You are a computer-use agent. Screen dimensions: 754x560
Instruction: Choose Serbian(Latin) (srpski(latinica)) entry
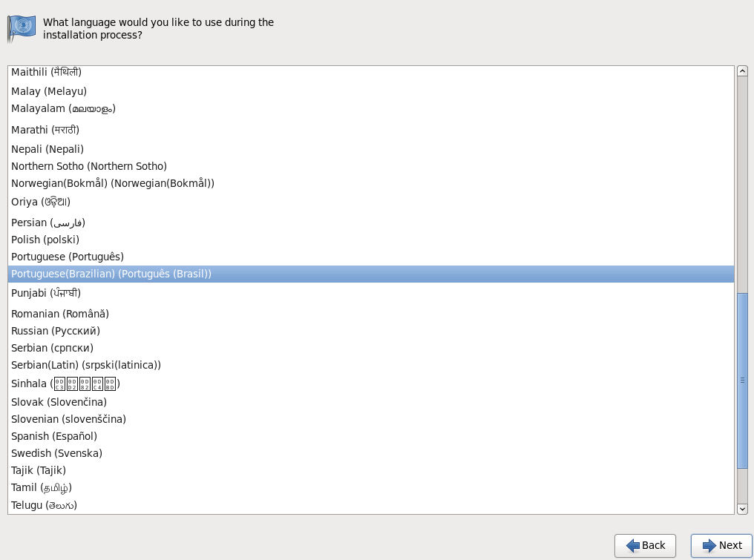[x=86, y=365]
